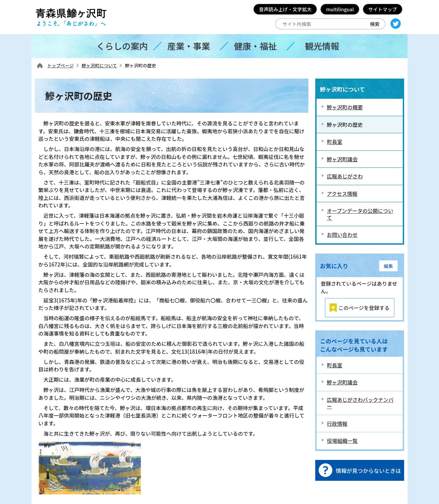Click the 編集 favorites edit button

388,266
